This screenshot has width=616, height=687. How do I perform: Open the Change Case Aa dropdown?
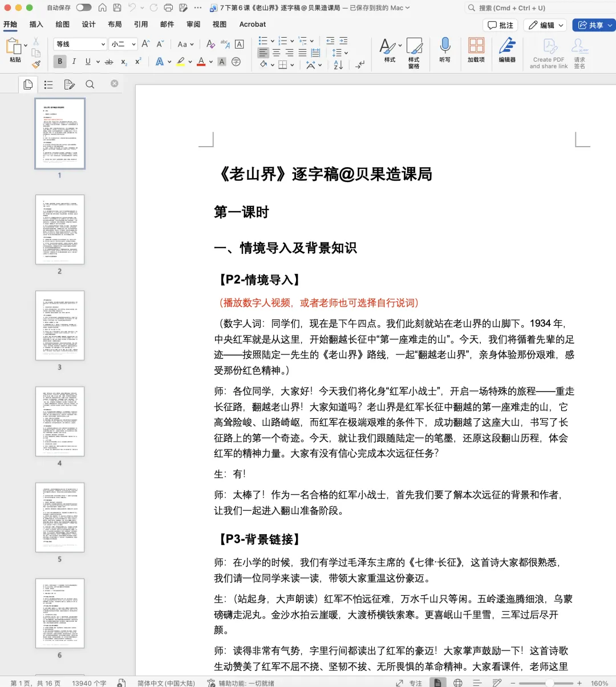click(185, 44)
